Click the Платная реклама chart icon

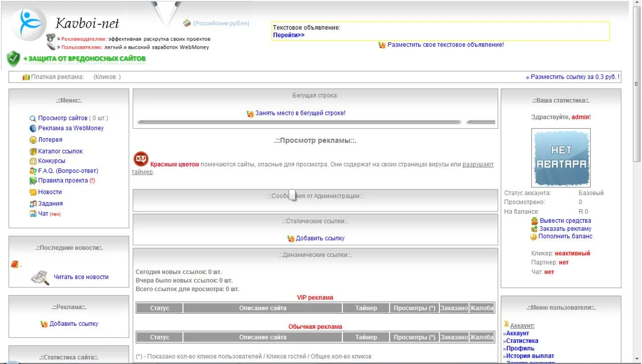coord(26,77)
